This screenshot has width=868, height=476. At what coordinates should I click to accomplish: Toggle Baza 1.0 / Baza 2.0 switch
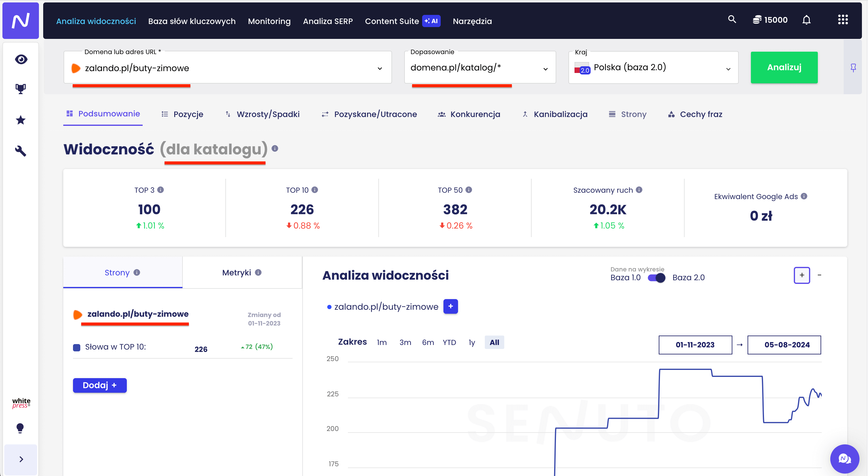(656, 278)
